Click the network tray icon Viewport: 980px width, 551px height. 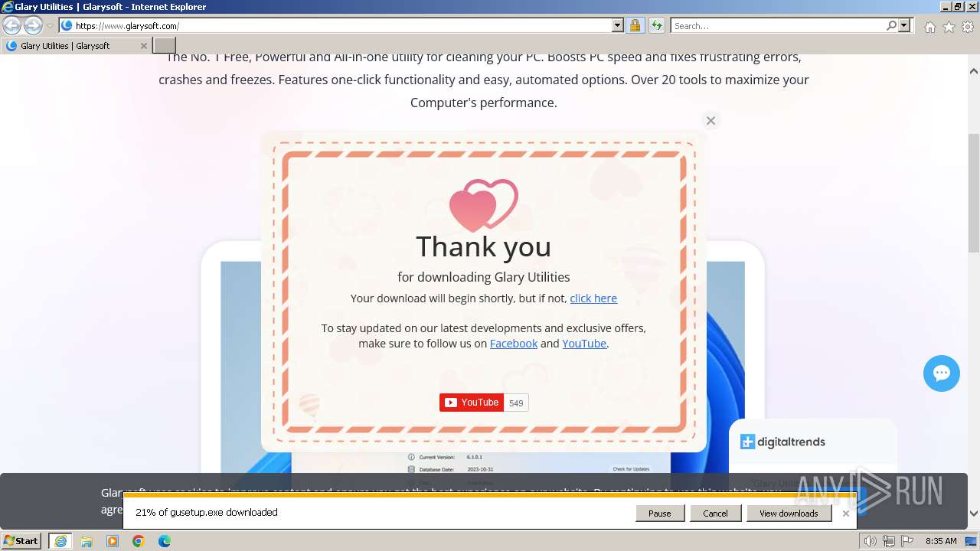coord(889,541)
